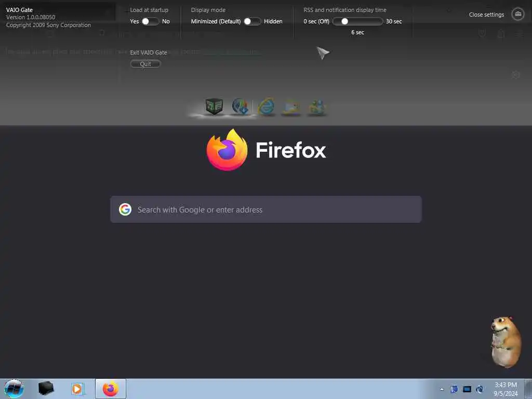Click the "0 sec (Off)" slider label
Viewport: 532px width, 399px height.
316,21
